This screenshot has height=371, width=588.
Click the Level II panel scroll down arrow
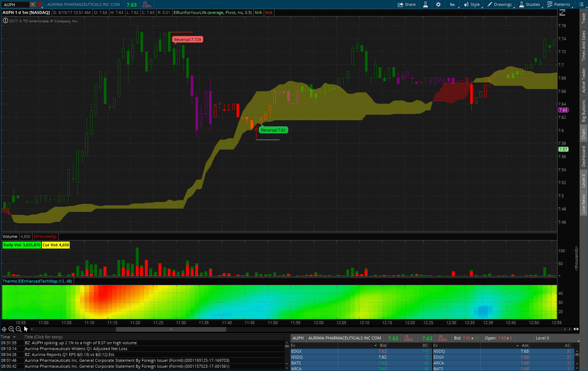tap(577, 368)
